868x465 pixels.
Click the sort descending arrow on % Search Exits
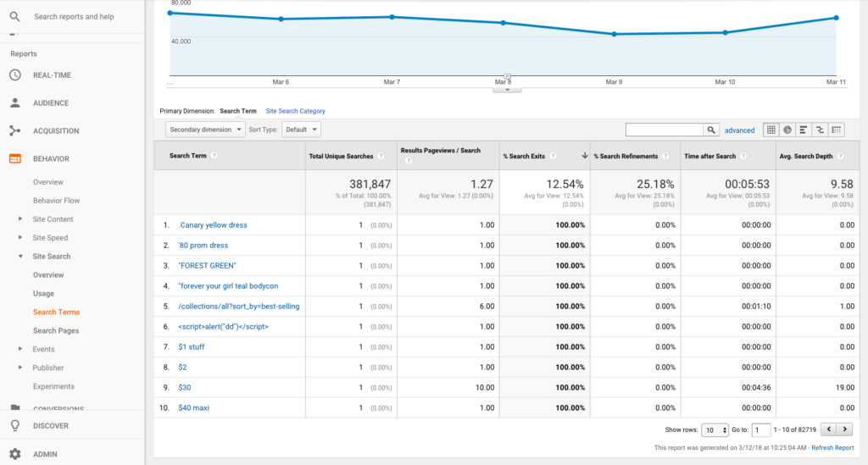(x=585, y=155)
